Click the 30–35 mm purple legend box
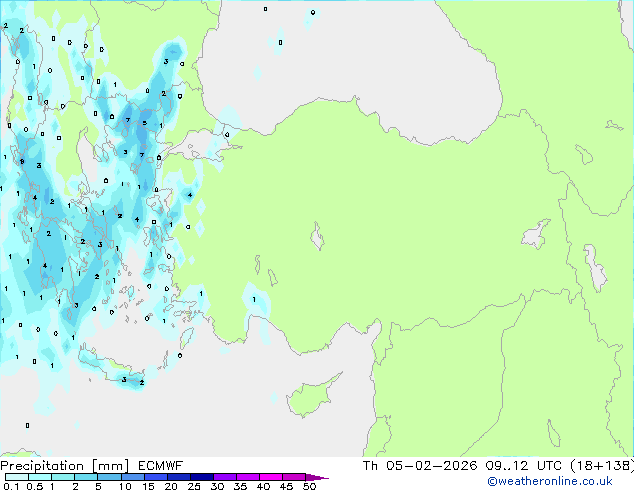Screen dimensions: 634x490 click(x=224, y=477)
